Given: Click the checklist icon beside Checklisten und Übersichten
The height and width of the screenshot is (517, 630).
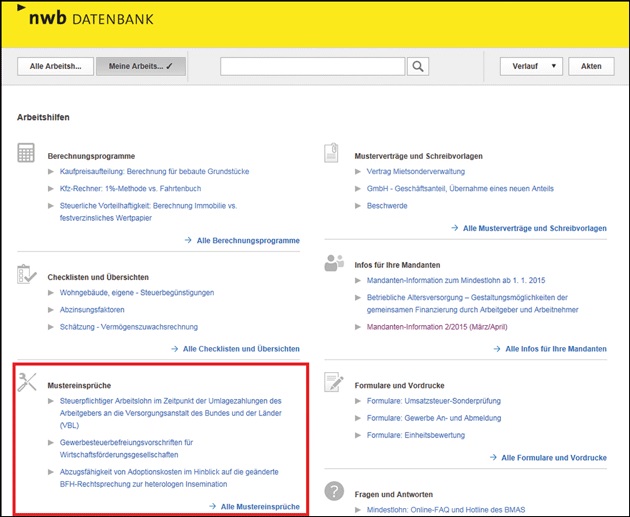Looking at the screenshot, I should pos(27,274).
